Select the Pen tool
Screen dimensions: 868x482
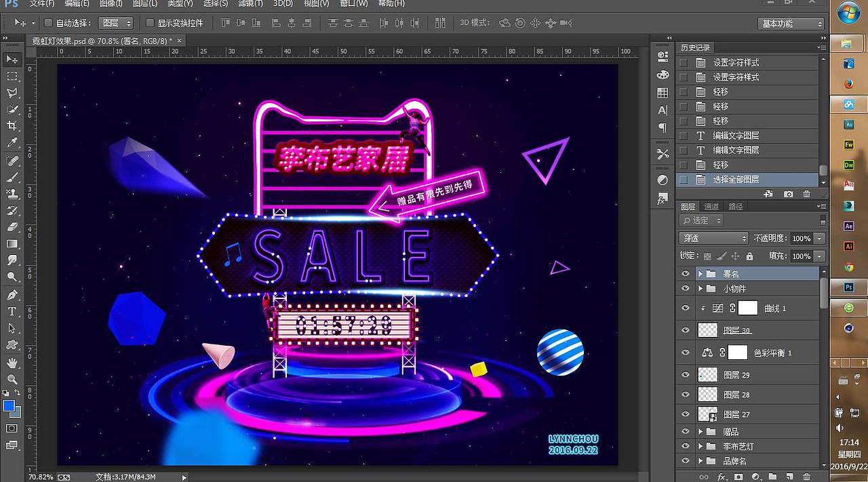[12, 295]
